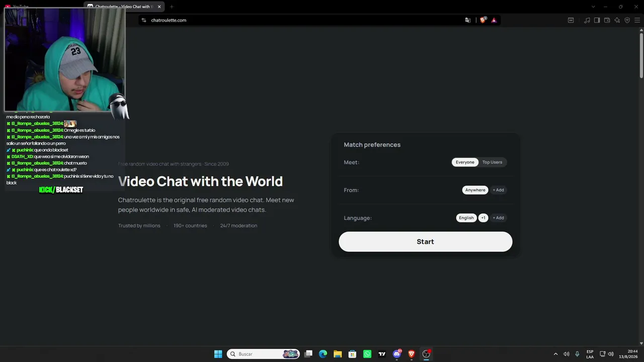Open Brave browser taskbar icon

pos(412,354)
